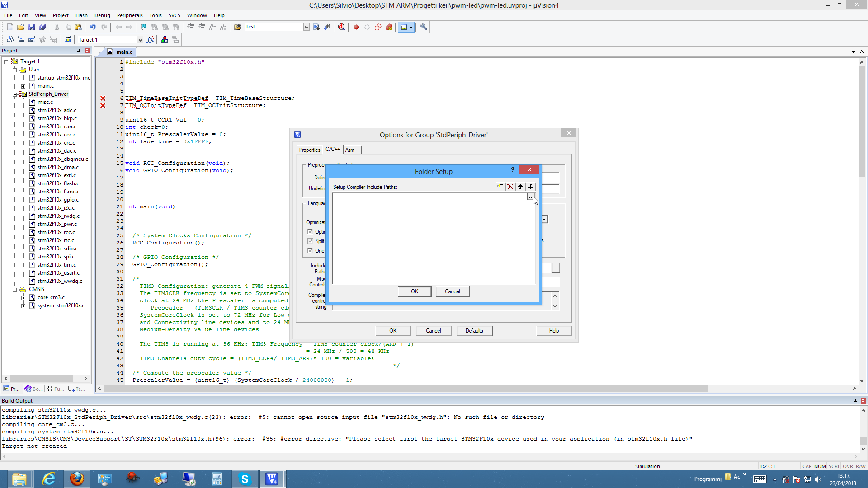Click New folder icon in Folder Setup
The width and height of the screenshot is (868, 488).
tap(500, 187)
